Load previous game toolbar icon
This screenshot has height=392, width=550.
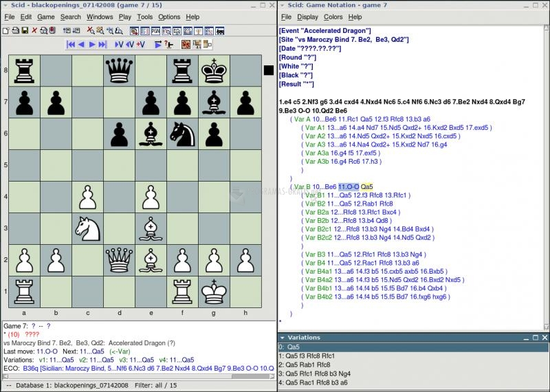pos(67,30)
